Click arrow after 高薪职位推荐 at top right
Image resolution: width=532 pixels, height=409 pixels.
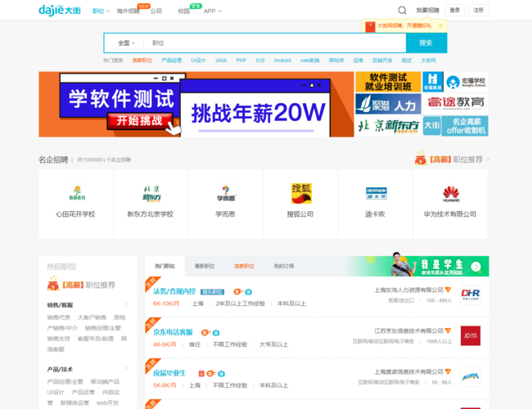click(x=488, y=159)
